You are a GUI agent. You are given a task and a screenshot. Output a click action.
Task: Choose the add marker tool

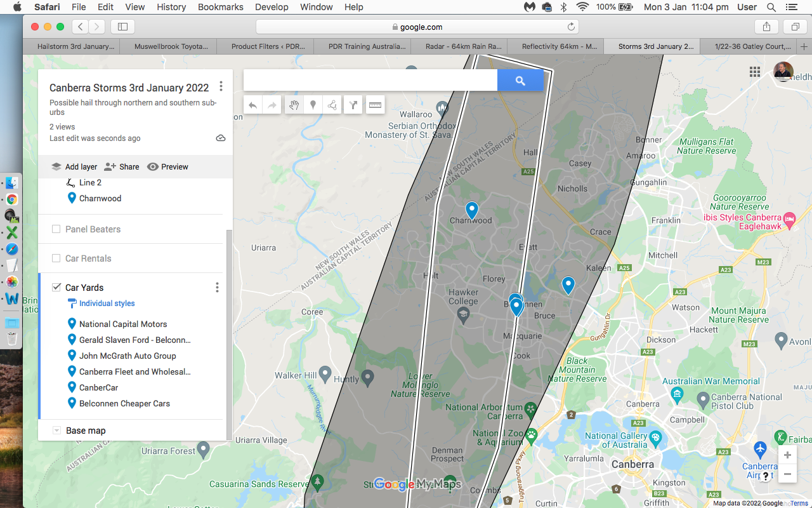313,105
